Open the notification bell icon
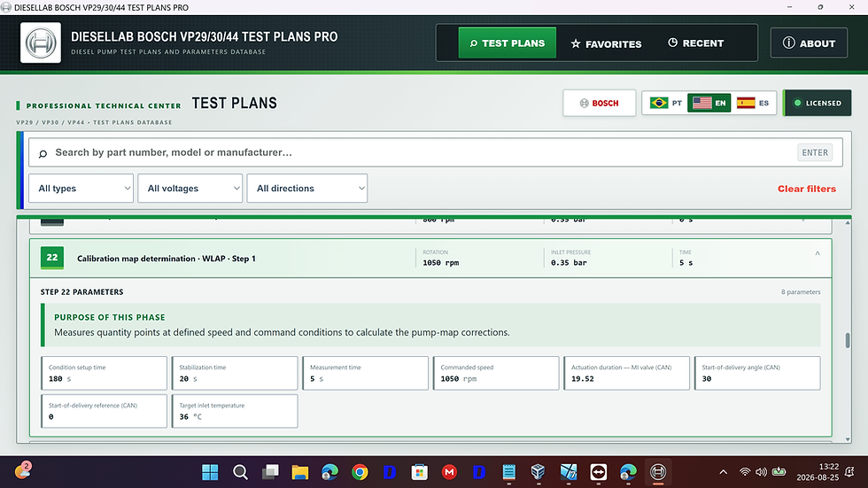Screen dimensions: 868x488 pyautogui.click(x=849, y=472)
